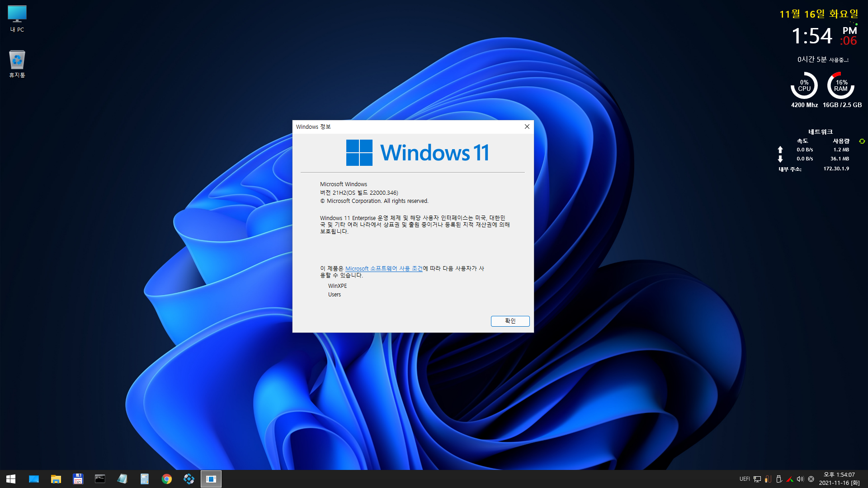Click the Microsoft Windows text in dialog

[x=344, y=184]
